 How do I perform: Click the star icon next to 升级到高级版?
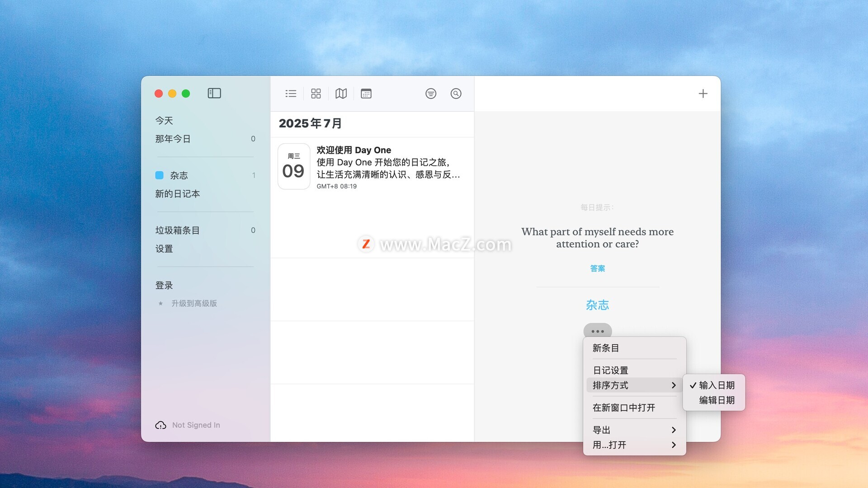click(x=160, y=304)
